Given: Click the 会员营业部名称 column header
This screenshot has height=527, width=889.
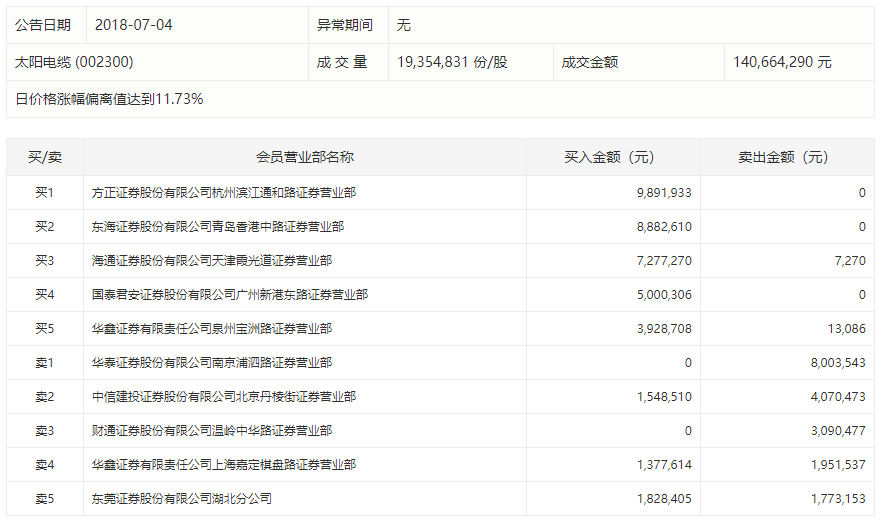Looking at the screenshot, I should pos(305,158).
